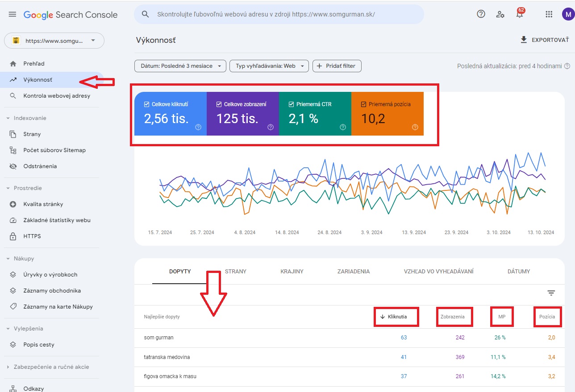The width and height of the screenshot is (575, 392).
Task: Click the 'som gurman' query row
Action: (350, 338)
